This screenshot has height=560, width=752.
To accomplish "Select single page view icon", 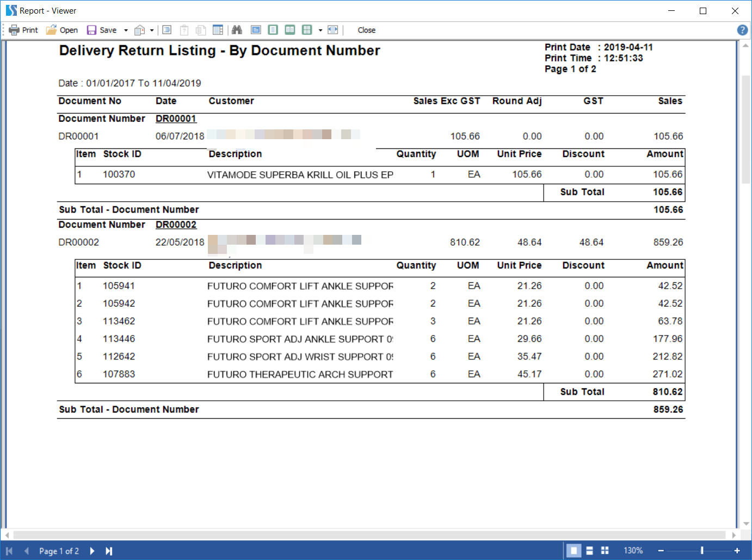I will click(x=273, y=30).
